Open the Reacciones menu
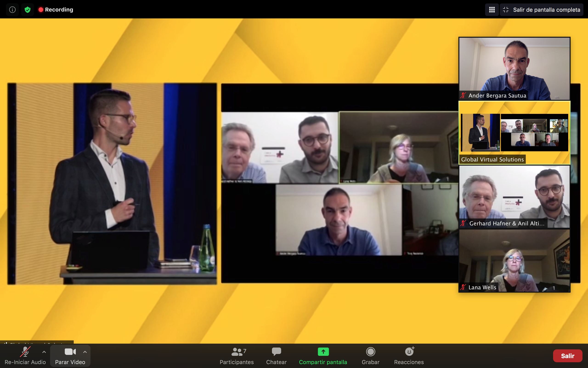Screen dimensions: 588x368 [x=409, y=356]
